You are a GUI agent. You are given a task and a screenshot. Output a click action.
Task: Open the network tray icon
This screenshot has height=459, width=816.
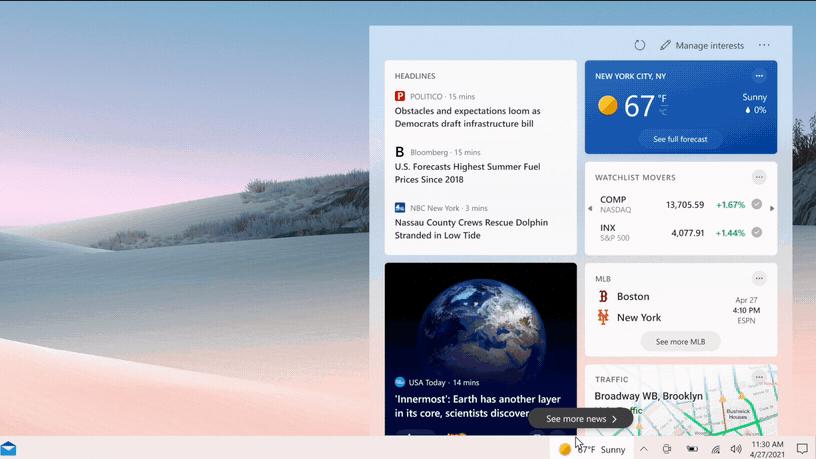(716, 450)
